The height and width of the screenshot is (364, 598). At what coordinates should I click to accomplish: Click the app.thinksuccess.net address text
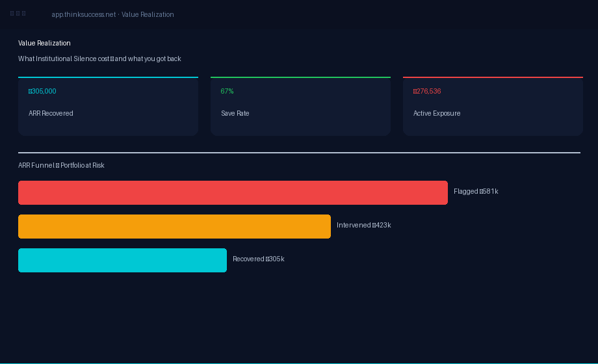(x=112, y=14)
